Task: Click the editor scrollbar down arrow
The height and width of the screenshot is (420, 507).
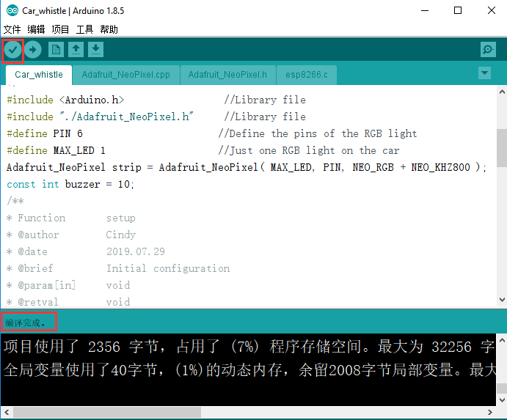Action: pos(502,300)
